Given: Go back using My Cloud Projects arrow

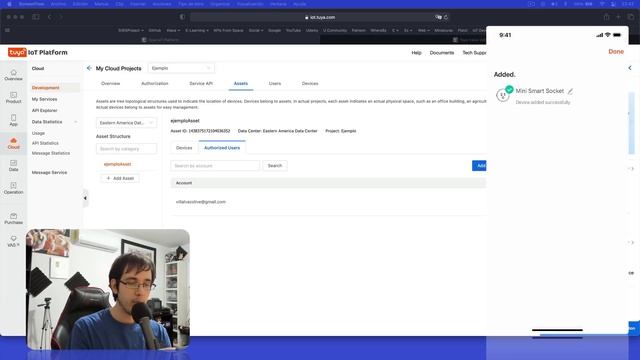Looking at the screenshot, I should pyautogui.click(x=89, y=68).
